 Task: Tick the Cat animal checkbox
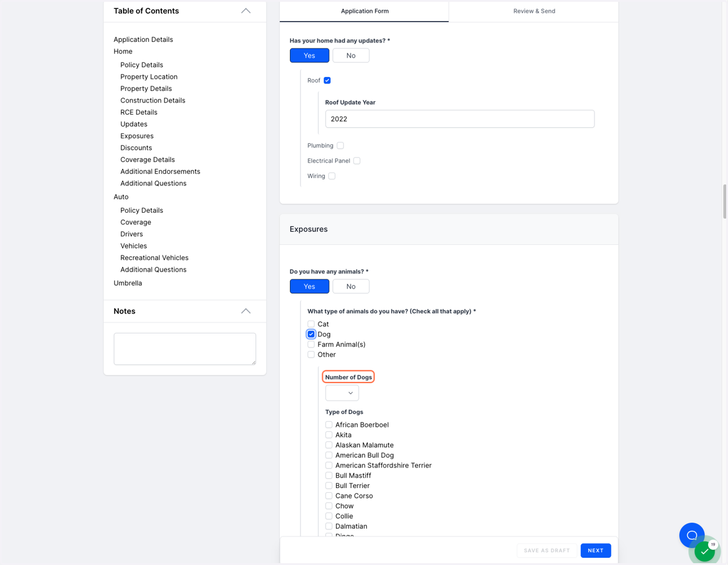click(x=311, y=324)
